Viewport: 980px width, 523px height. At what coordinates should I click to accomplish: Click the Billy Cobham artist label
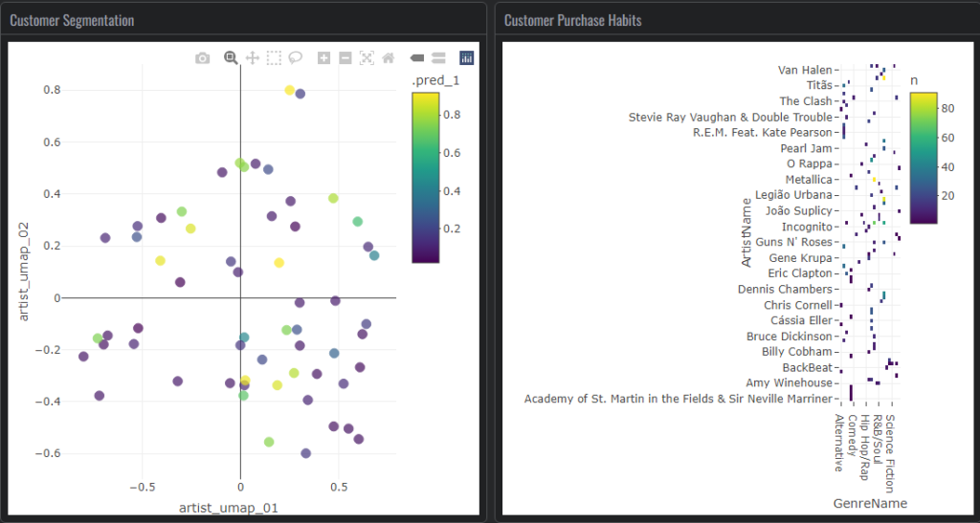pos(797,352)
